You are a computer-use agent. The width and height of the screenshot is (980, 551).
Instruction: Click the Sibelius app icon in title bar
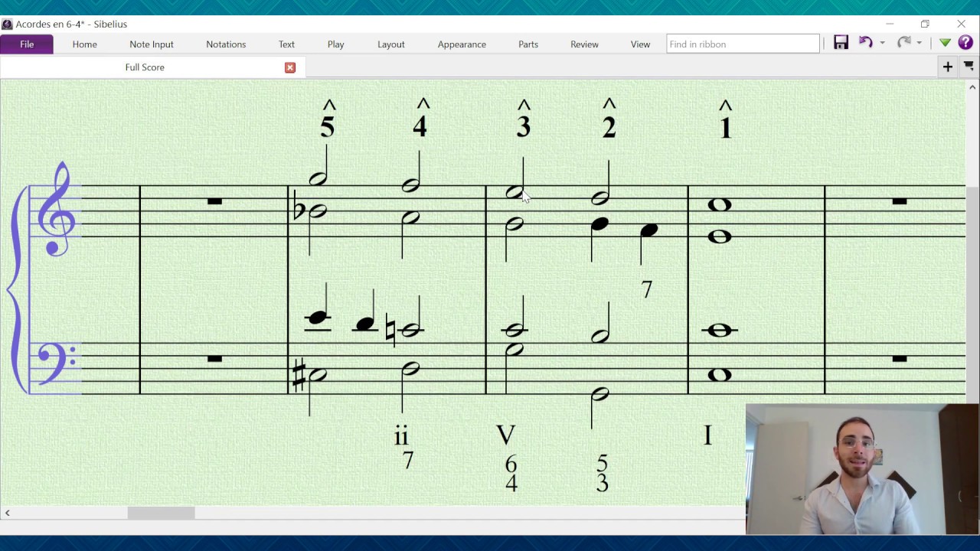click(x=7, y=24)
